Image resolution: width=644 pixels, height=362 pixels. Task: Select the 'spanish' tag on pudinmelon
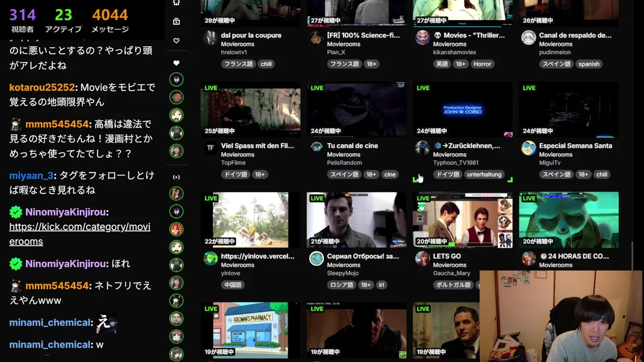(x=589, y=64)
